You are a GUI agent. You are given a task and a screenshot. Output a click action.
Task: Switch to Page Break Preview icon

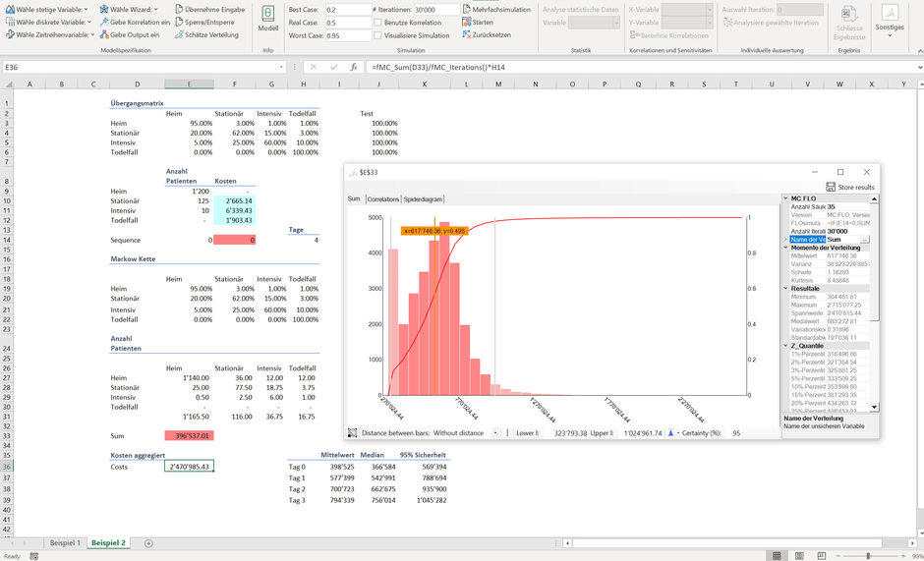pos(822,556)
